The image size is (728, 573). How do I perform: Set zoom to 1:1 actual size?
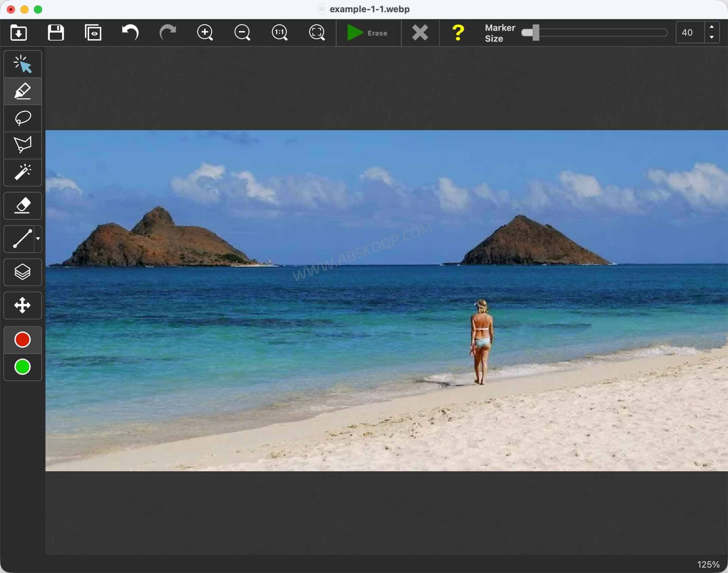(280, 33)
